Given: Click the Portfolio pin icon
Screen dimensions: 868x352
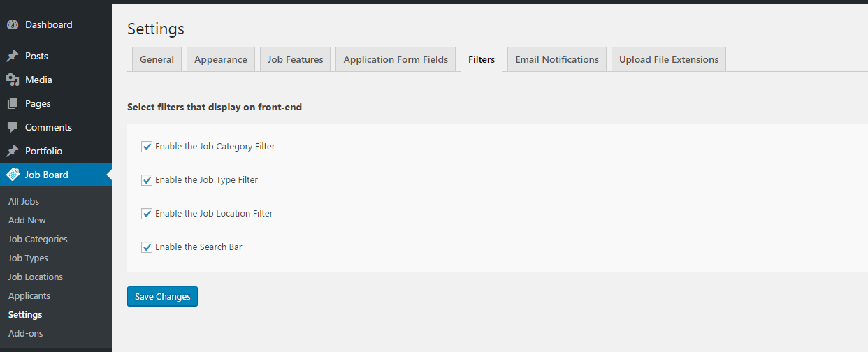Looking at the screenshot, I should click(13, 151).
